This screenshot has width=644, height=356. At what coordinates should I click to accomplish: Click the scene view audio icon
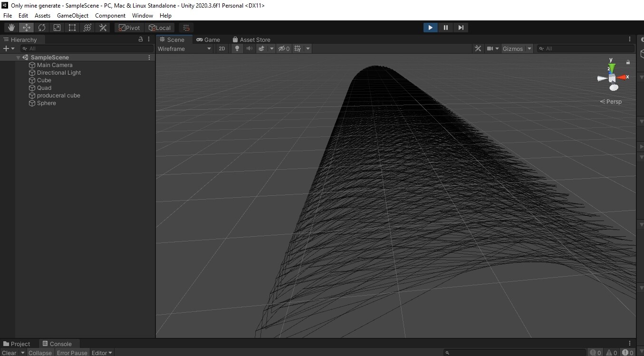click(x=249, y=48)
